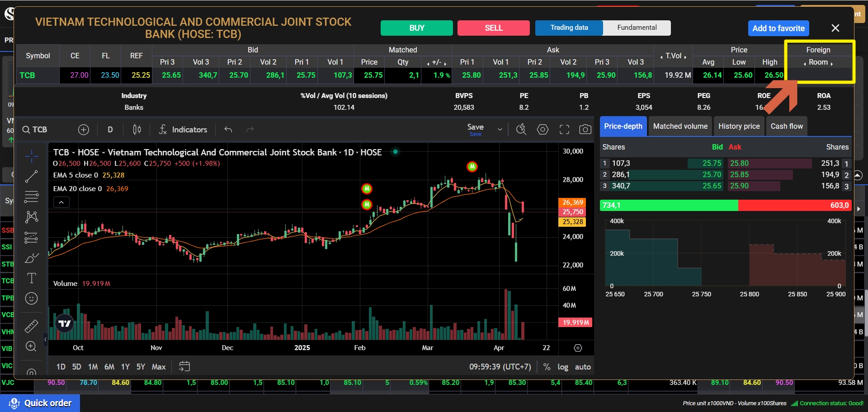Image resolution: width=868 pixels, height=412 pixels.
Task: Switch to Fundamental view
Action: [637, 28]
